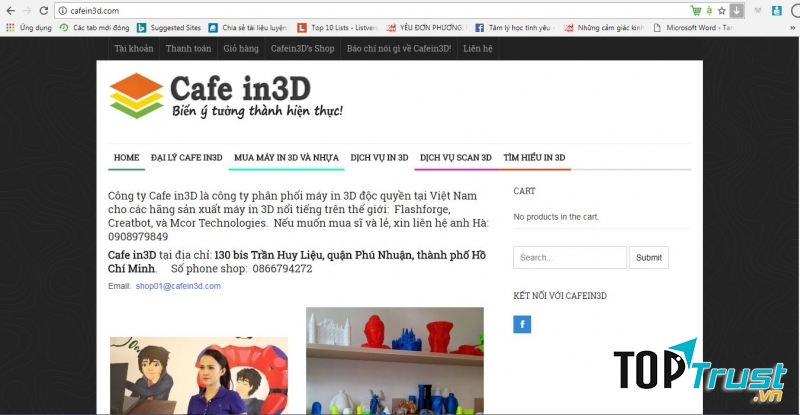Select TÌM HIỂU IN 3D navigation tab
The height and width of the screenshot is (415, 800).
click(534, 158)
